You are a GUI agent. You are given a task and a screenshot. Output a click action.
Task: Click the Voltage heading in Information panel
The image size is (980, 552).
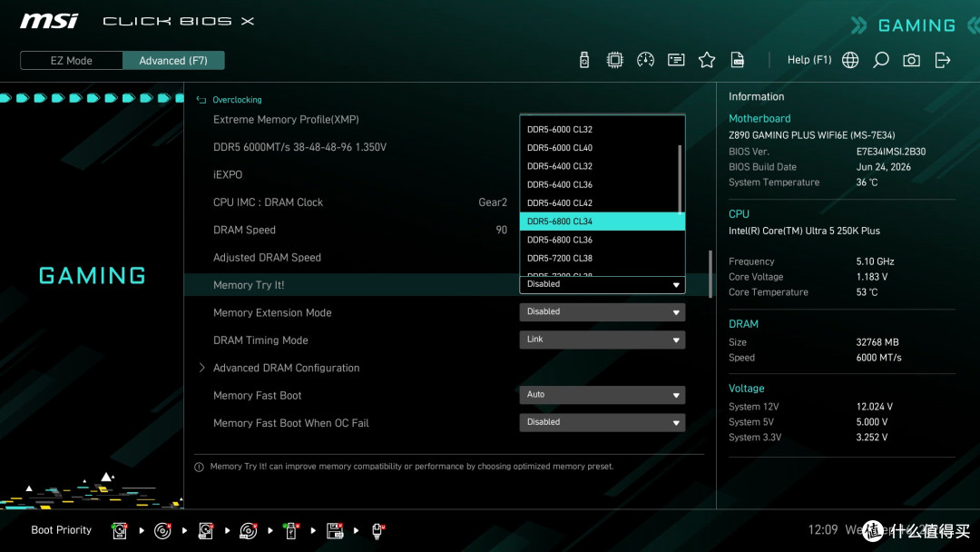[x=746, y=389]
